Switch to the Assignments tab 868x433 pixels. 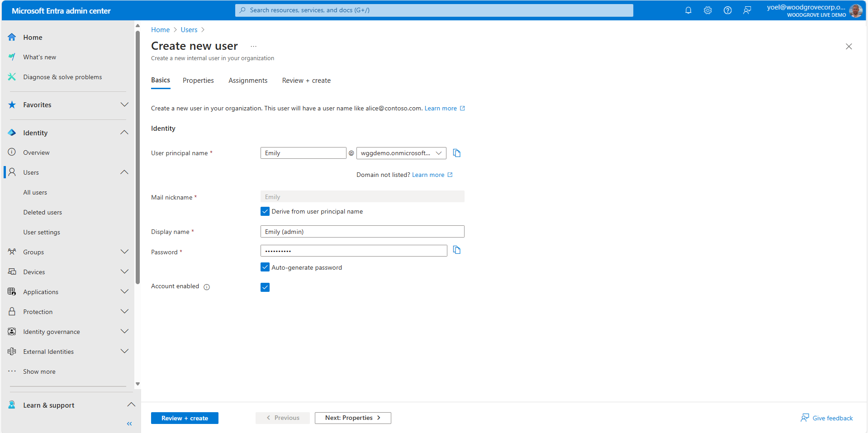coord(248,81)
